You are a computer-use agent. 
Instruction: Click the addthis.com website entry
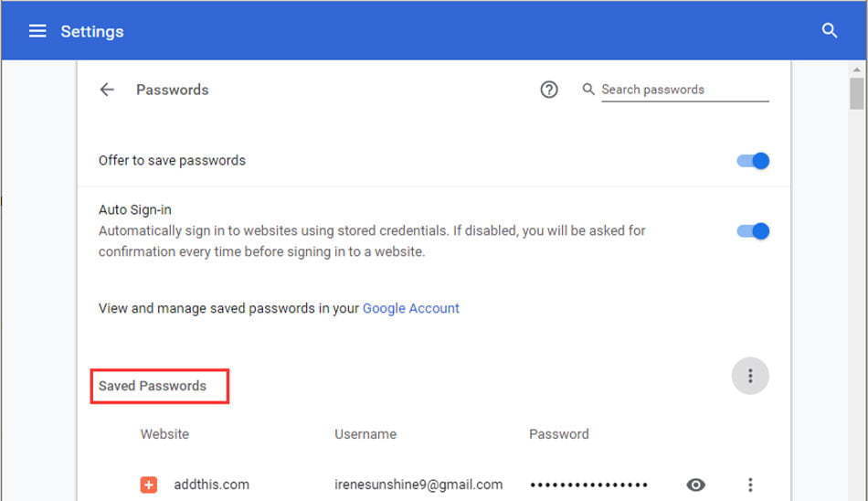[x=211, y=485]
